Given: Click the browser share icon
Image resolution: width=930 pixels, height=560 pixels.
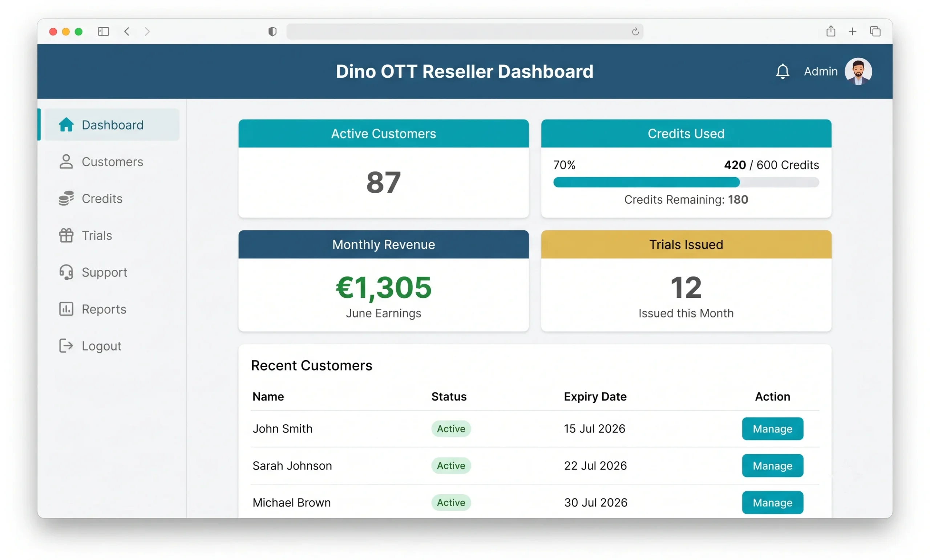Looking at the screenshot, I should (830, 31).
